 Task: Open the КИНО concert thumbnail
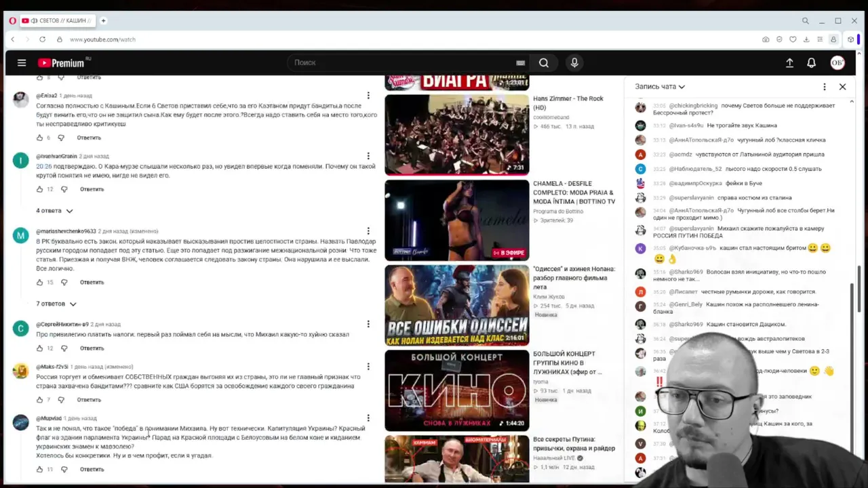(457, 390)
